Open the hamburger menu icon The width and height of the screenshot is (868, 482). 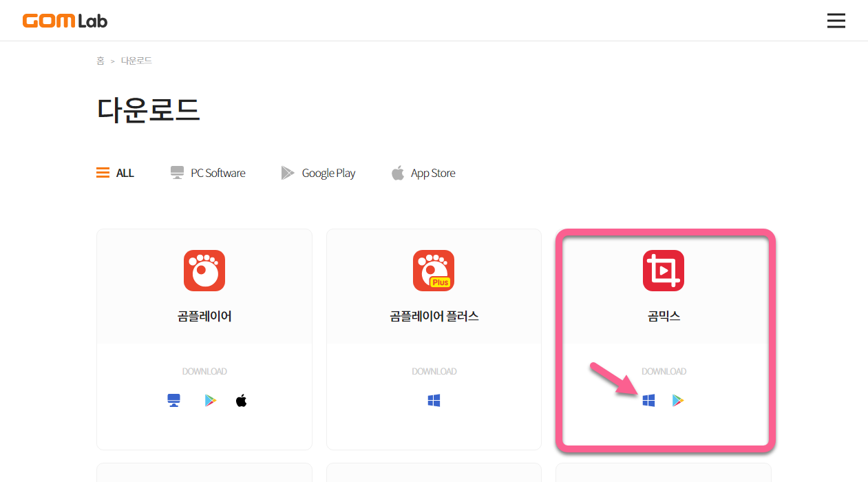pos(836,21)
